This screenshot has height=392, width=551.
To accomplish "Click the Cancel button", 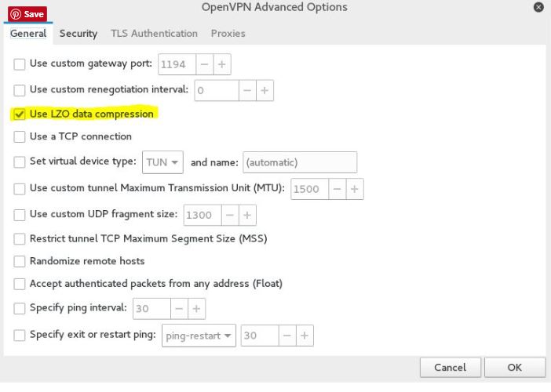I will (451, 368).
